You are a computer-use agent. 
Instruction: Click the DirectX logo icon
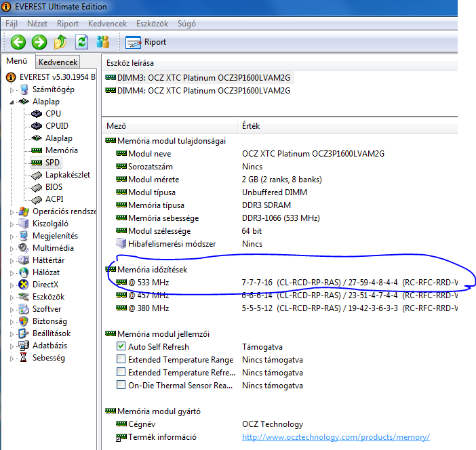[x=24, y=285]
